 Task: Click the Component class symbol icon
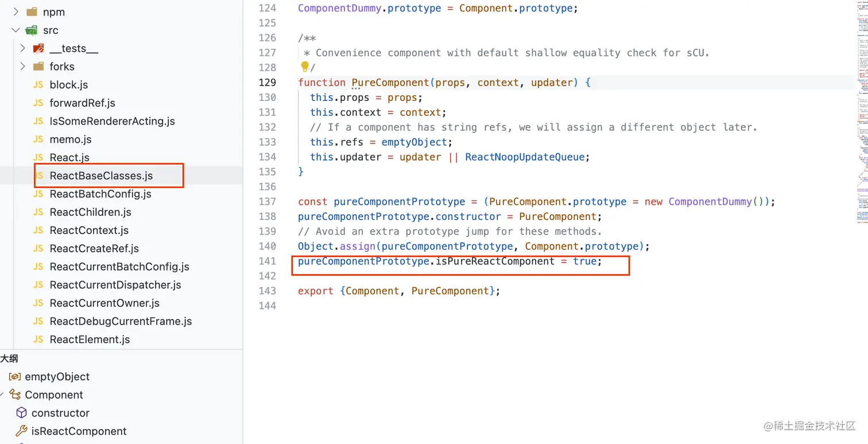(x=15, y=395)
